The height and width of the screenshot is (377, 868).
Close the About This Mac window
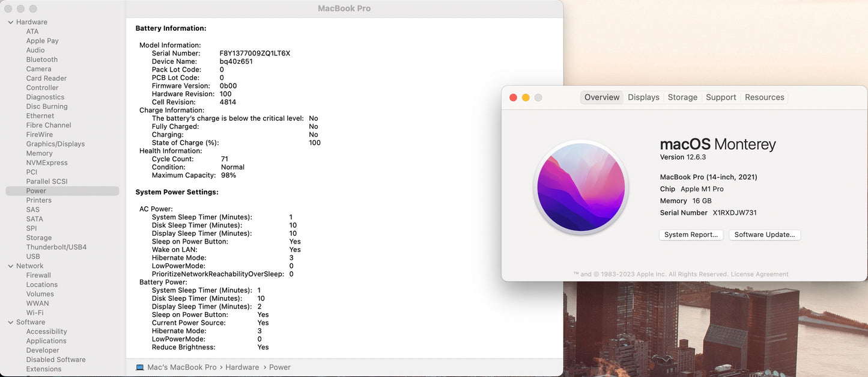513,97
